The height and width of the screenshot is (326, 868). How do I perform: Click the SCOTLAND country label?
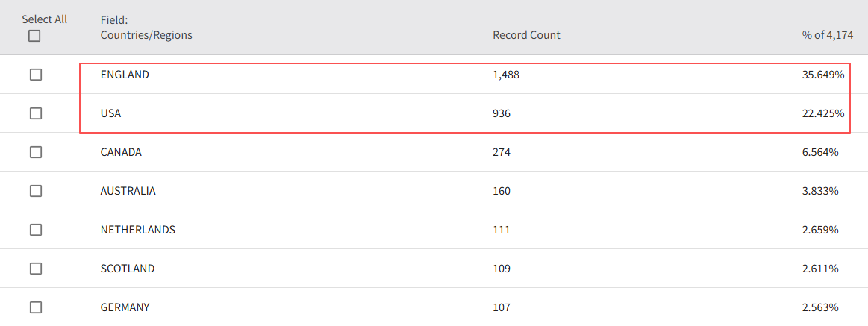tap(127, 269)
